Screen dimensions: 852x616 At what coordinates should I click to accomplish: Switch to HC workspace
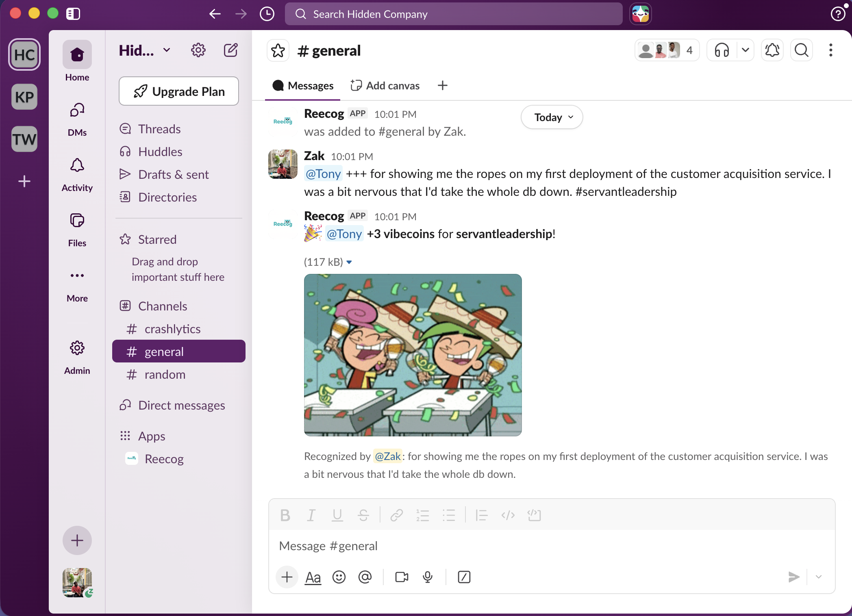24,54
